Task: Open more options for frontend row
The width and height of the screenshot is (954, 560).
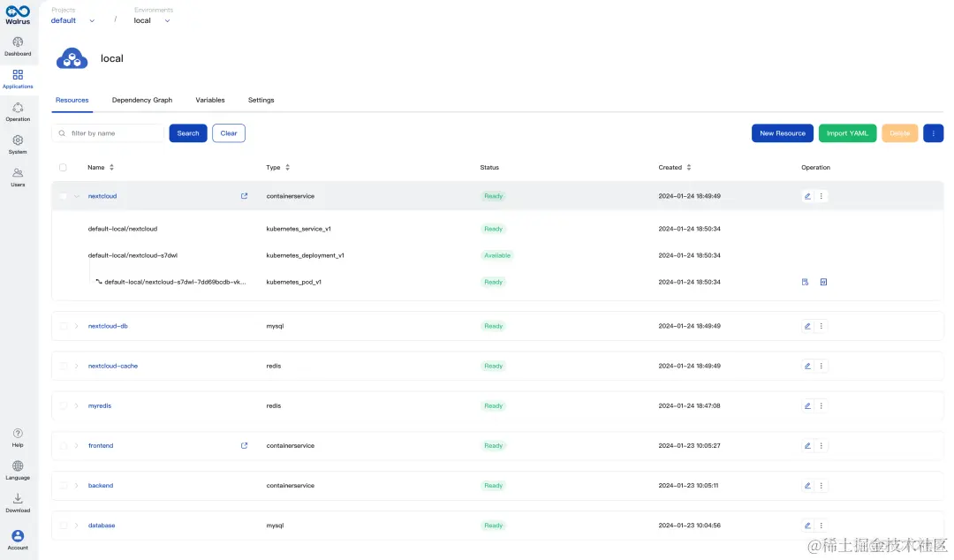Action: 821,445
